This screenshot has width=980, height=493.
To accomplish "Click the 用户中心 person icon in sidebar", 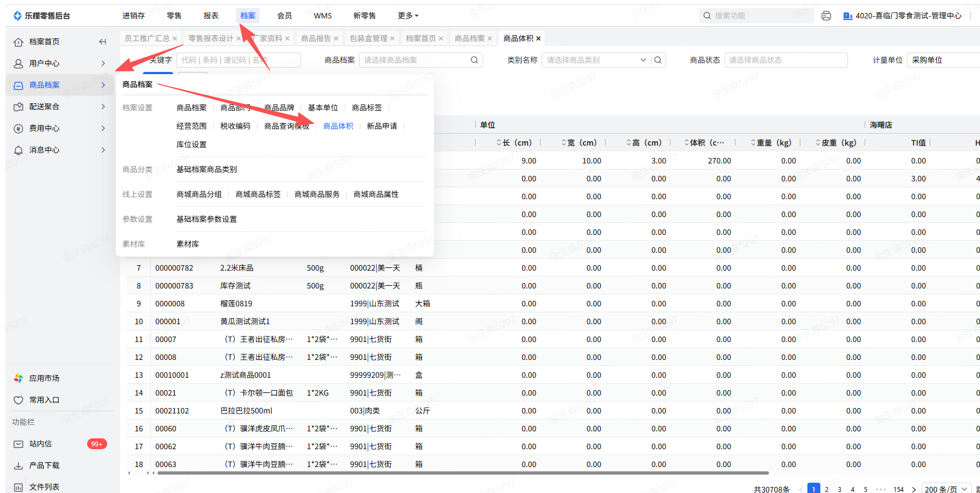I will tap(18, 63).
